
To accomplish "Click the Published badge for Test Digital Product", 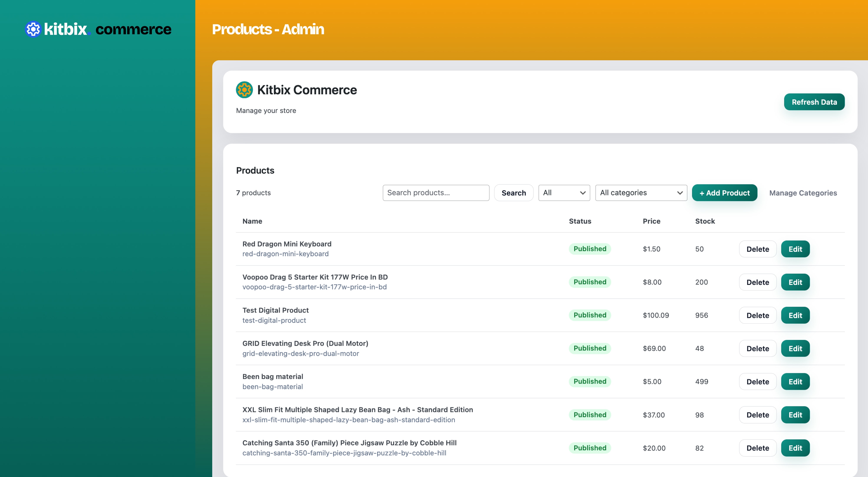I will [590, 315].
